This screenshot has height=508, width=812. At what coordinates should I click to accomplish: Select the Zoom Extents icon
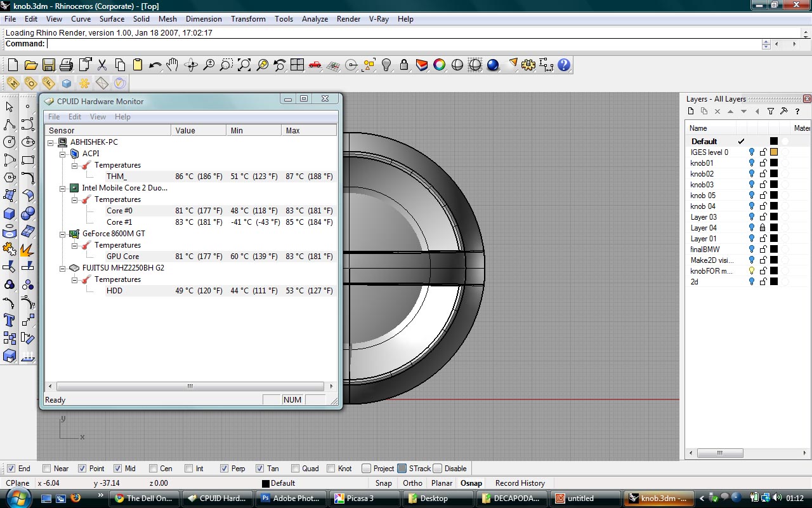click(x=244, y=65)
